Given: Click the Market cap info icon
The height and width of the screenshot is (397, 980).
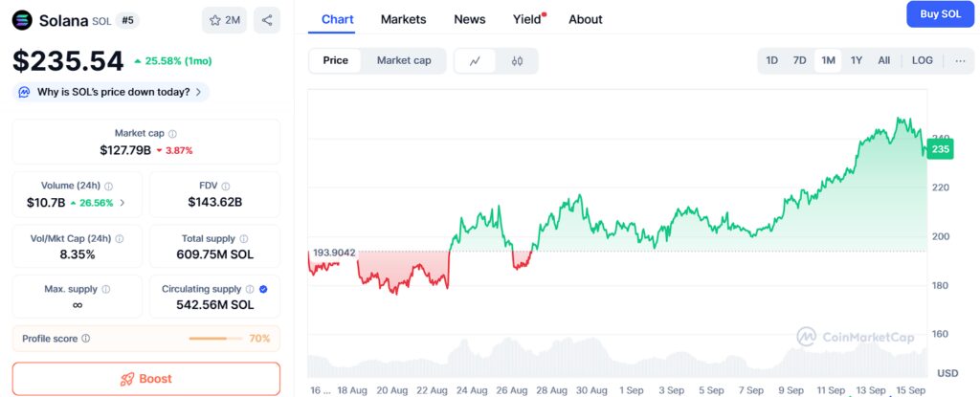Looking at the screenshot, I should (x=172, y=134).
